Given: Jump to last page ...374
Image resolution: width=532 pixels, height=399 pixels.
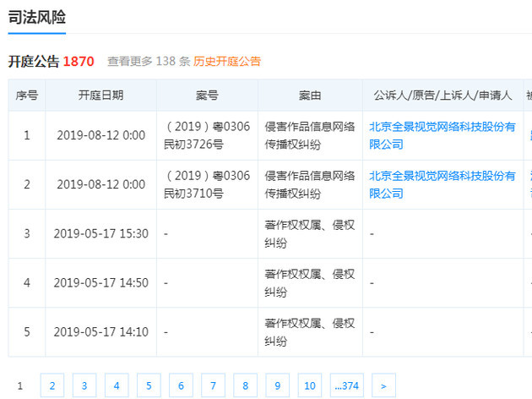Looking at the screenshot, I should coord(347,385).
